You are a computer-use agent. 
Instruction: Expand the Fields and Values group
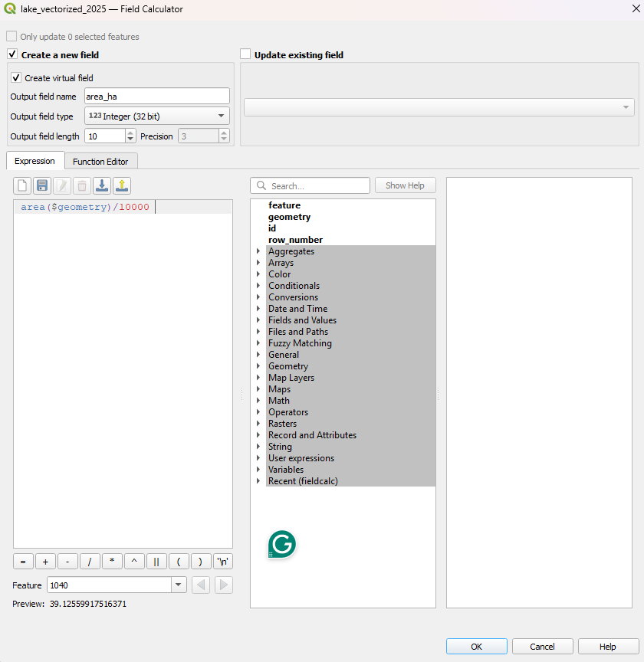(258, 320)
